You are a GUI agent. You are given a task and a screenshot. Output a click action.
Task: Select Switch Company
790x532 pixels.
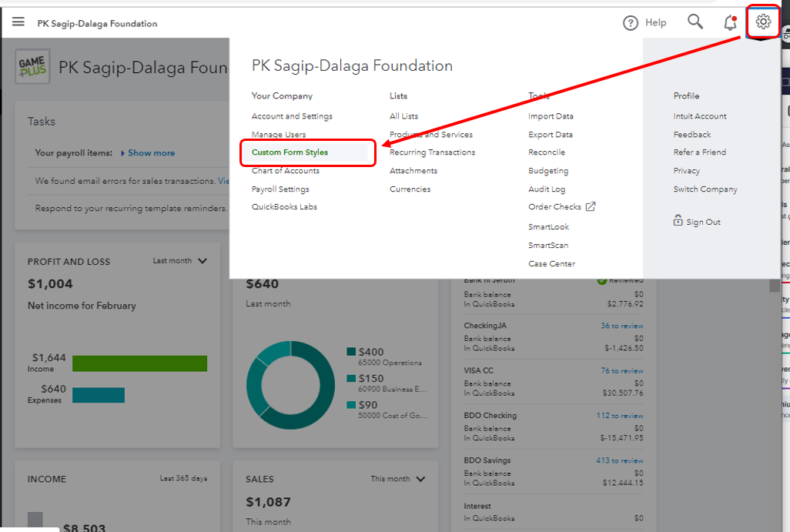click(x=705, y=189)
